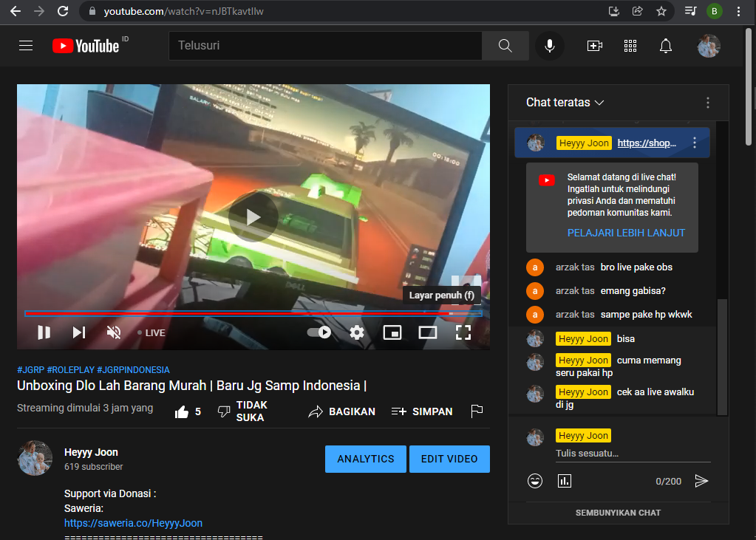Image resolution: width=756 pixels, height=540 pixels.
Task: Install app icon in address bar
Action: tap(614, 11)
